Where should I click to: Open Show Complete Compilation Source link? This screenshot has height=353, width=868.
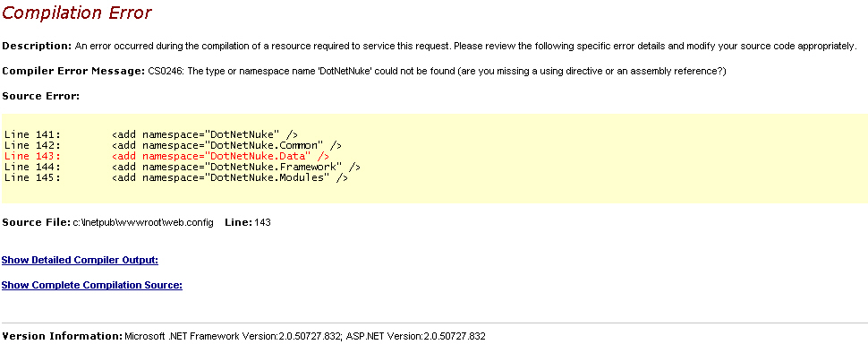click(92, 285)
